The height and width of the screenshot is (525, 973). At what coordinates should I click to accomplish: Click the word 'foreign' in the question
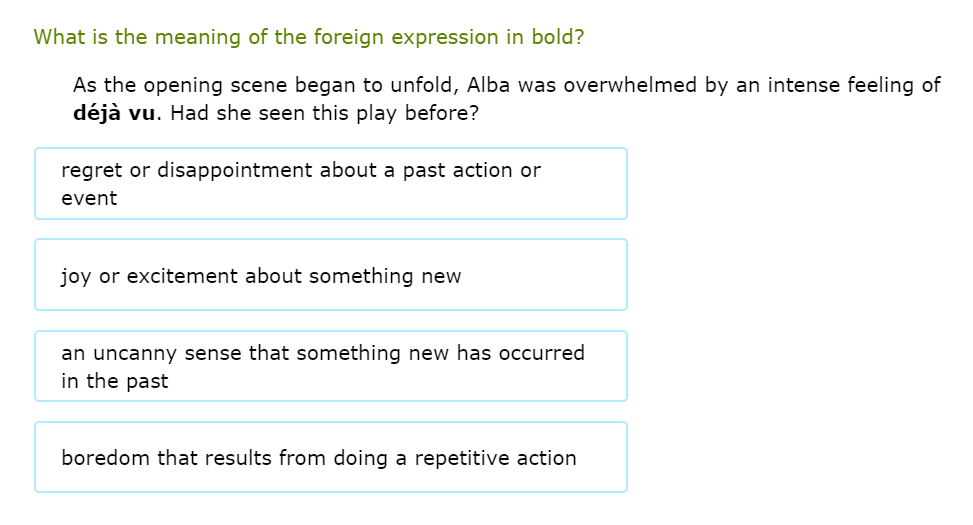tap(349, 37)
